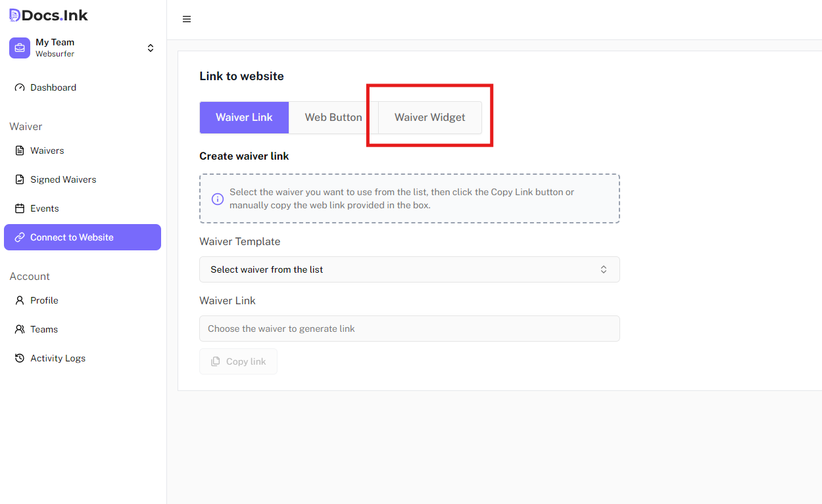This screenshot has height=504, width=822.
Task: Click the Docs.Ink logo icon
Action: click(14, 15)
